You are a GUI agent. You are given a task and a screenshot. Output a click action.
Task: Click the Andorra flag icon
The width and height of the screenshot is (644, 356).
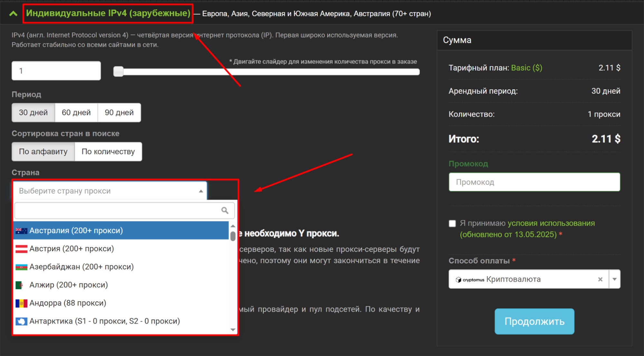click(21, 303)
